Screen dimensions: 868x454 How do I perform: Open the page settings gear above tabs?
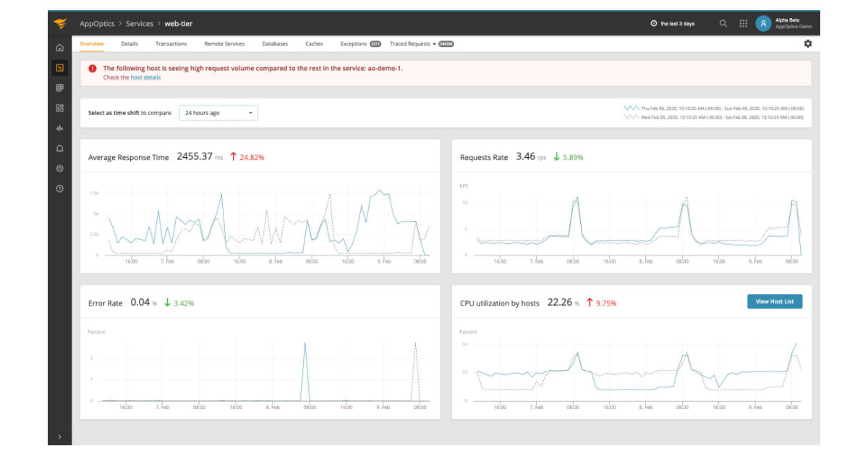[x=808, y=43]
